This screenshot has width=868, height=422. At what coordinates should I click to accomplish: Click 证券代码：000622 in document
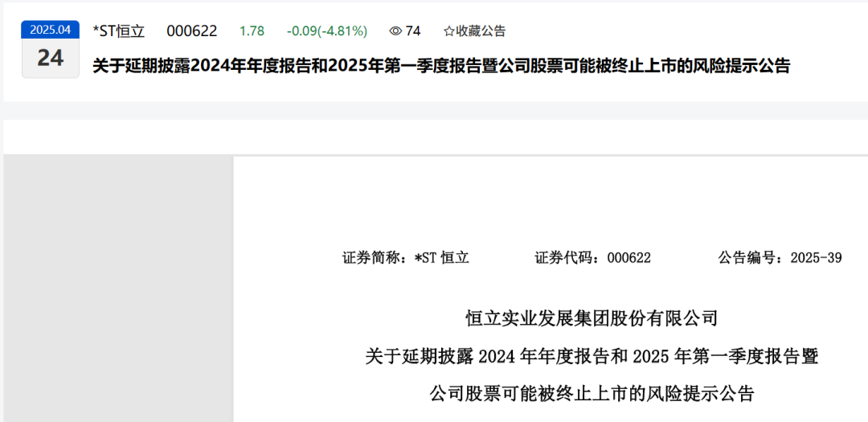592,257
